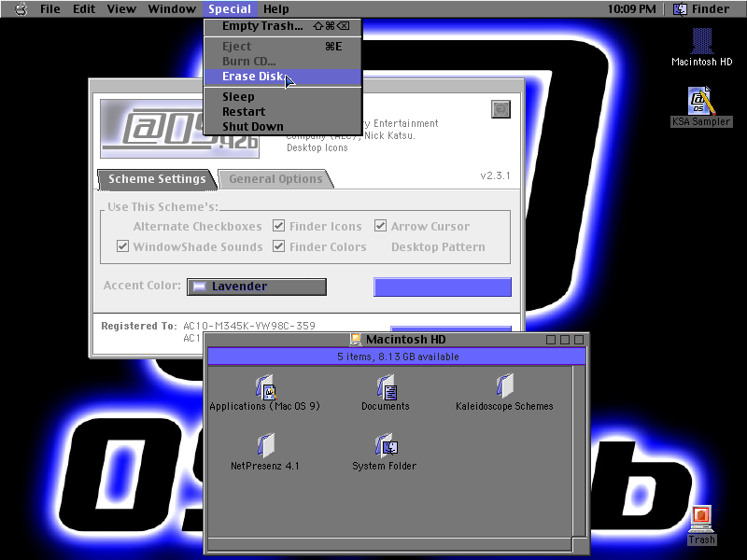
Task: Click the @OS scheme logo image
Action: coord(179,129)
